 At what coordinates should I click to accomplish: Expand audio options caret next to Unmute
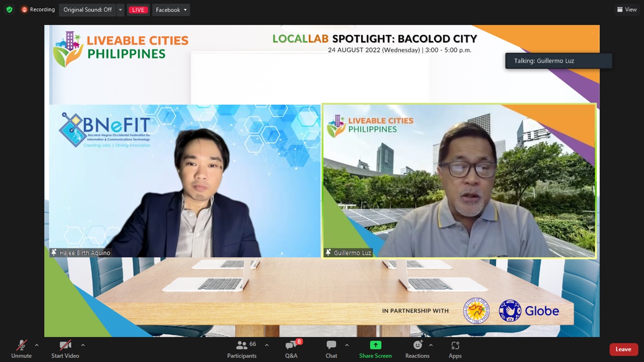pyautogui.click(x=37, y=345)
